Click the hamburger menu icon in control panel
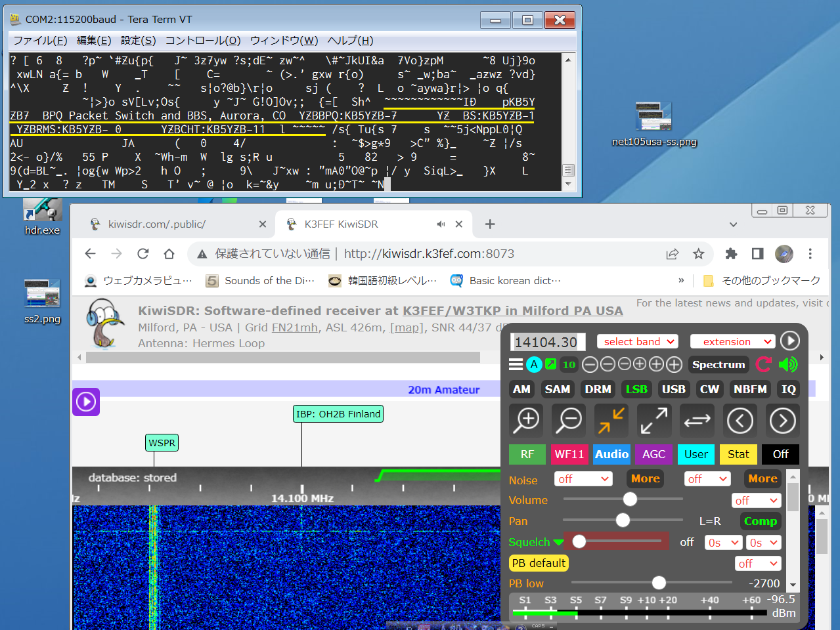Screen dimensions: 840x630 [516, 364]
